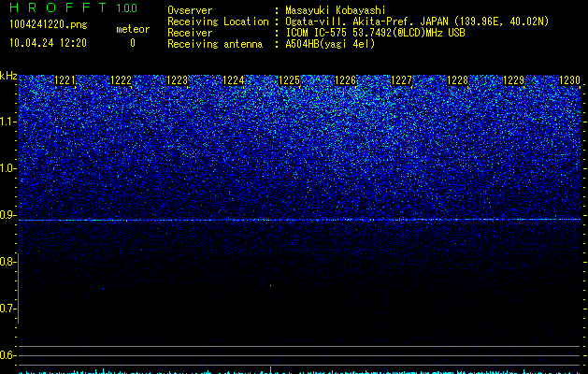
Task: Click time marker 1225
Action: (289, 80)
